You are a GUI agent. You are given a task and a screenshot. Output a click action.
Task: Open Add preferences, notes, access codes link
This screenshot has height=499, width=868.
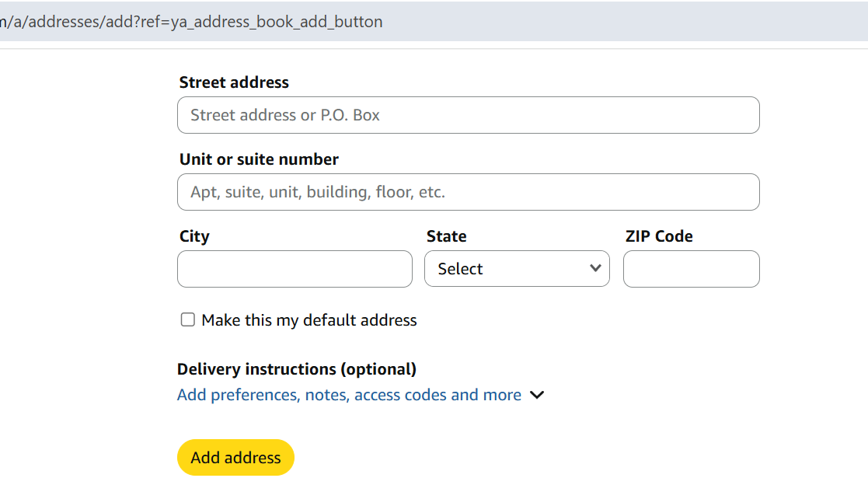tap(350, 395)
